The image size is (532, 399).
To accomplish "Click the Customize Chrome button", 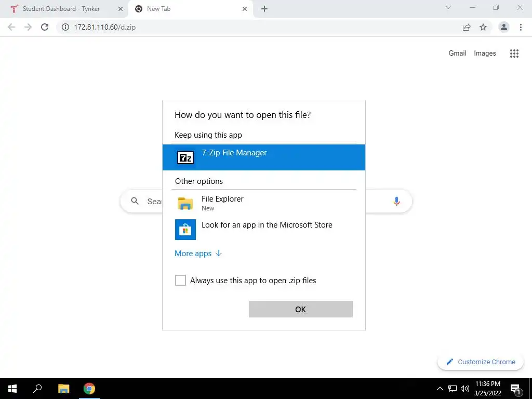I will [481, 362].
